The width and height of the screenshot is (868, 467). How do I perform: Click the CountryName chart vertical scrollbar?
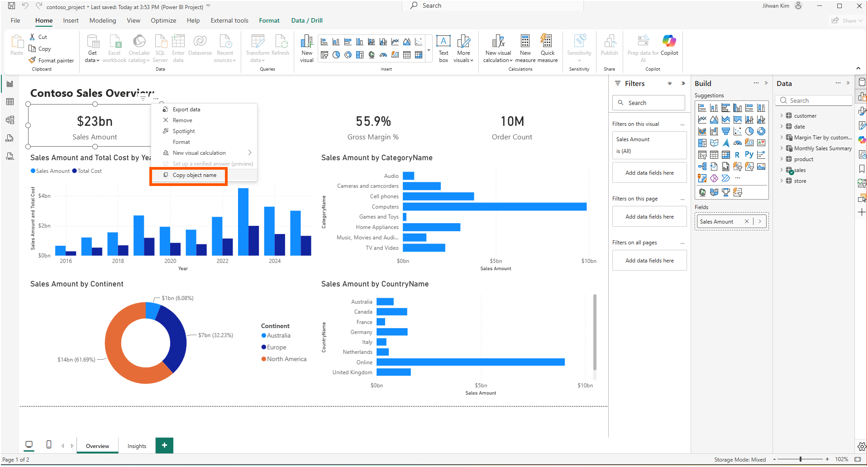595,333
